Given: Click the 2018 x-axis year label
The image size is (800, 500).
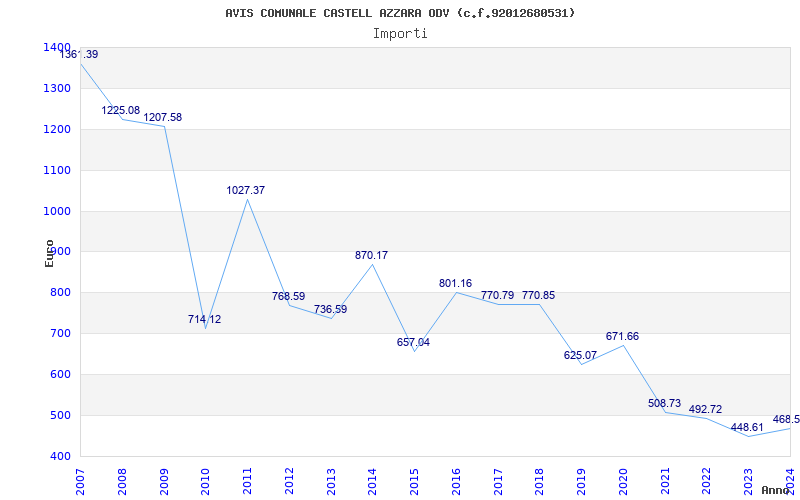Looking at the screenshot, I should (539, 482).
